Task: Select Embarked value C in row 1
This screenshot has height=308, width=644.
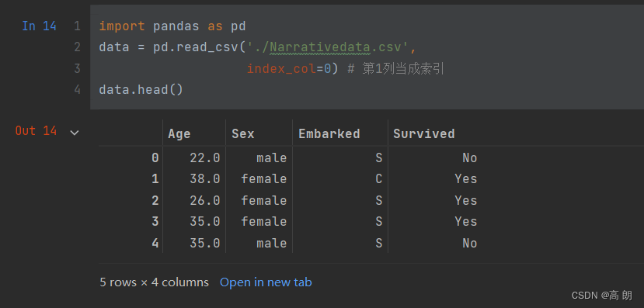Action: click(x=378, y=179)
